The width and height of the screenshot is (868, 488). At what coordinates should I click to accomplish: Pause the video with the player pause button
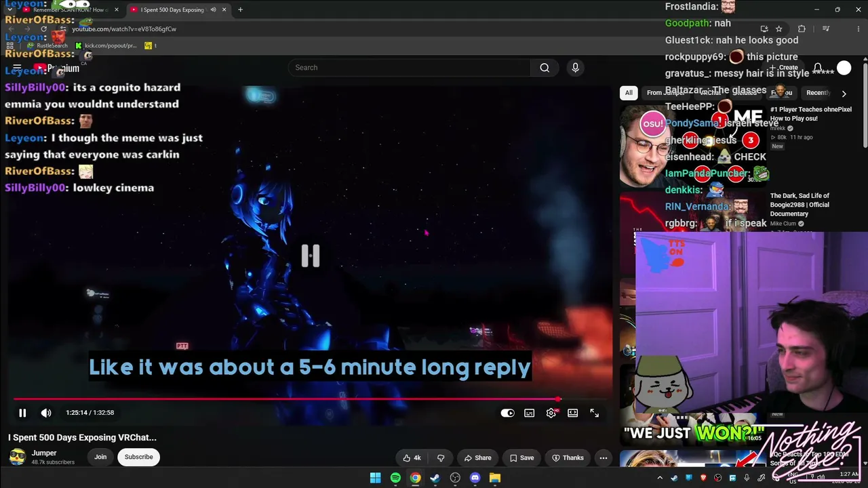(22, 413)
